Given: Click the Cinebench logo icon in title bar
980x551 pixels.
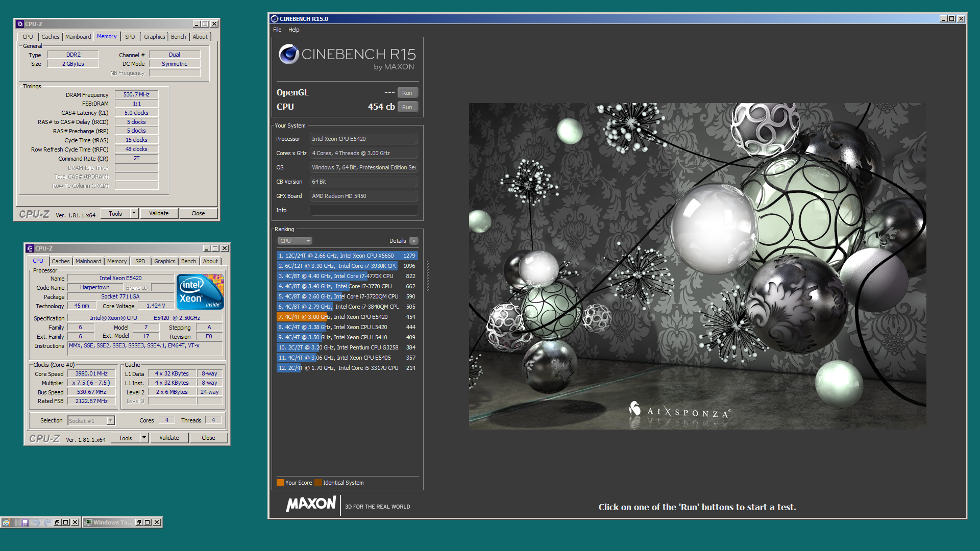Looking at the screenshot, I should (275, 19).
